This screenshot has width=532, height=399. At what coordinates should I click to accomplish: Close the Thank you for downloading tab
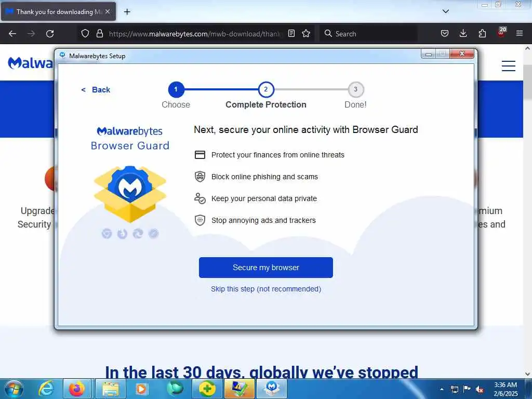pyautogui.click(x=108, y=11)
